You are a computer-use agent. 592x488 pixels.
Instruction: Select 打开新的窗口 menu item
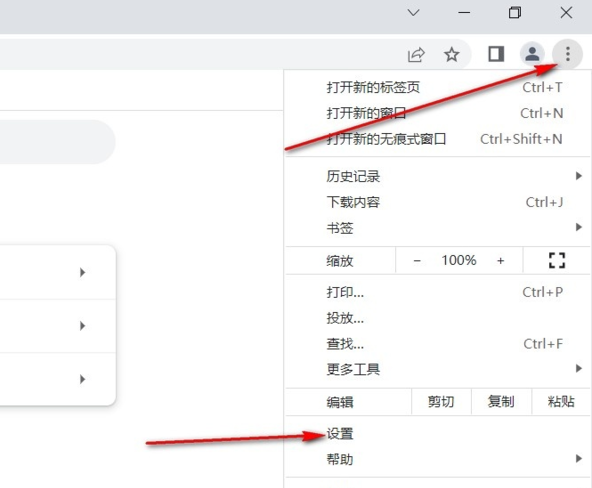pyautogui.click(x=438, y=113)
